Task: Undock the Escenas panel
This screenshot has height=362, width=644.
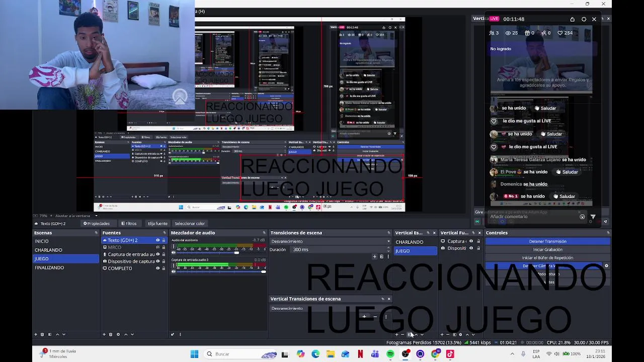Action: click(x=96, y=233)
